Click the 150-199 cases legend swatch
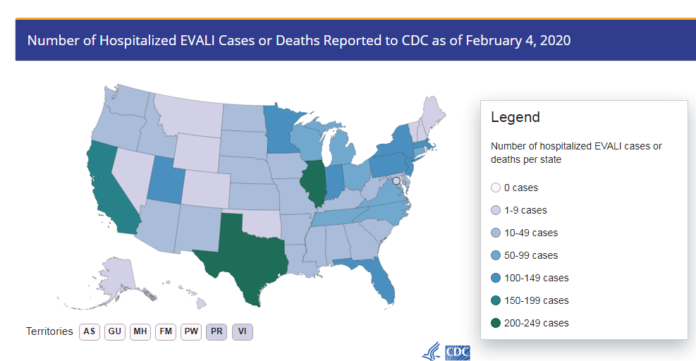 tap(496, 301)
